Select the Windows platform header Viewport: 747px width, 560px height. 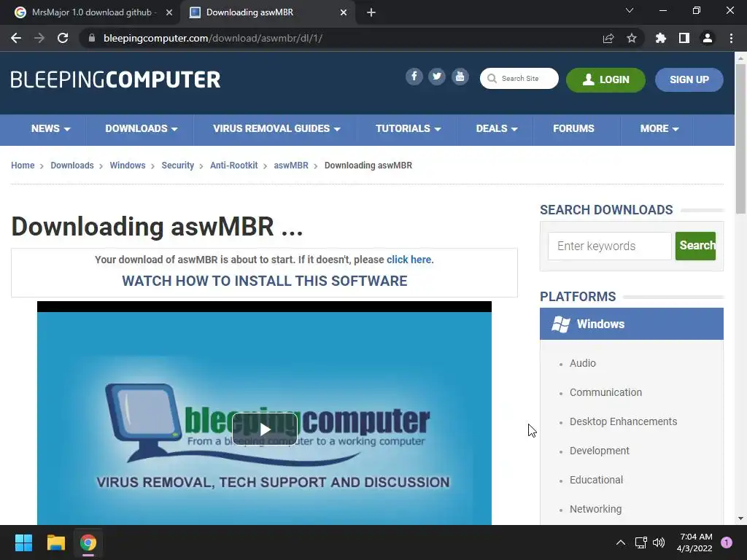631,324
